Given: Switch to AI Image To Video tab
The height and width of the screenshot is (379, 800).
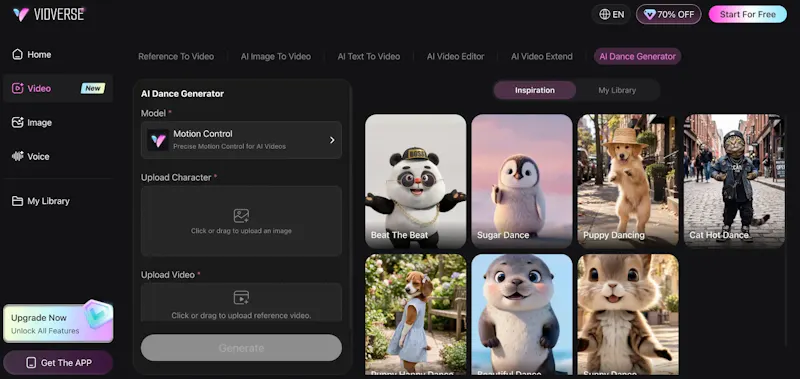Looking at the screenshot, I should 276,57.
